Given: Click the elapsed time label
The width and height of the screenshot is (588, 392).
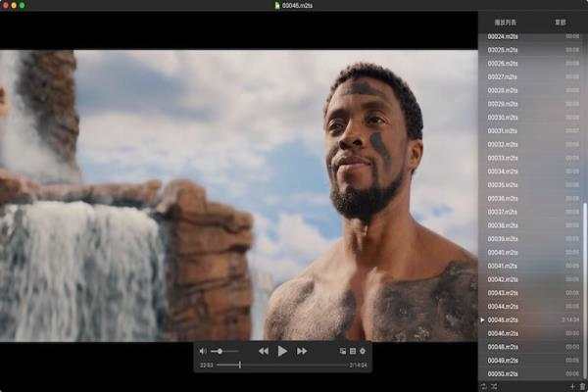Looking at the screenshot, I should click(x=207, y=365).
